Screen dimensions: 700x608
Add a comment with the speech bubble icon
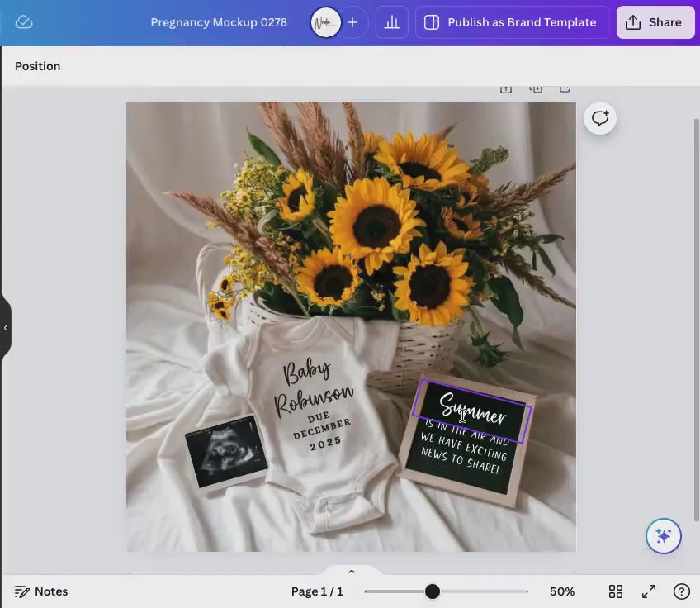point(600,118)
